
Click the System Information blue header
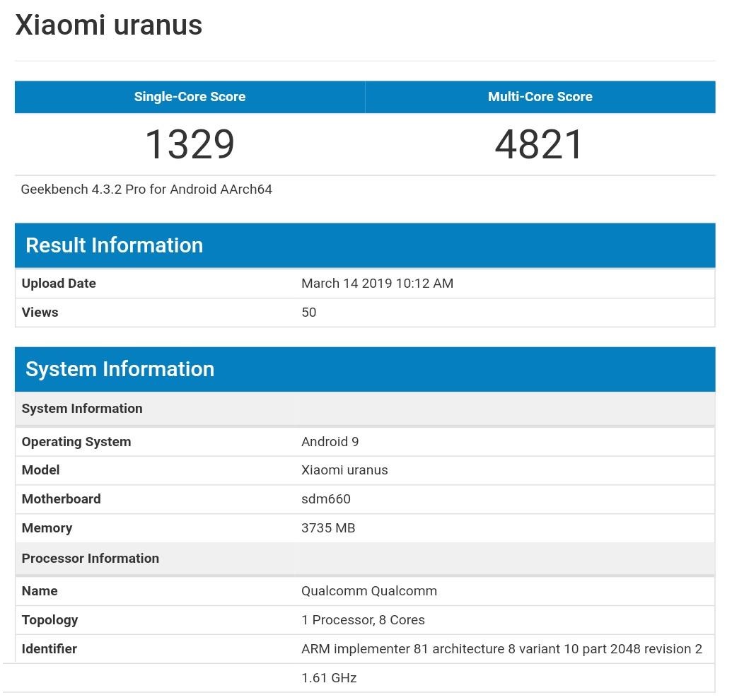pos(120,369)
